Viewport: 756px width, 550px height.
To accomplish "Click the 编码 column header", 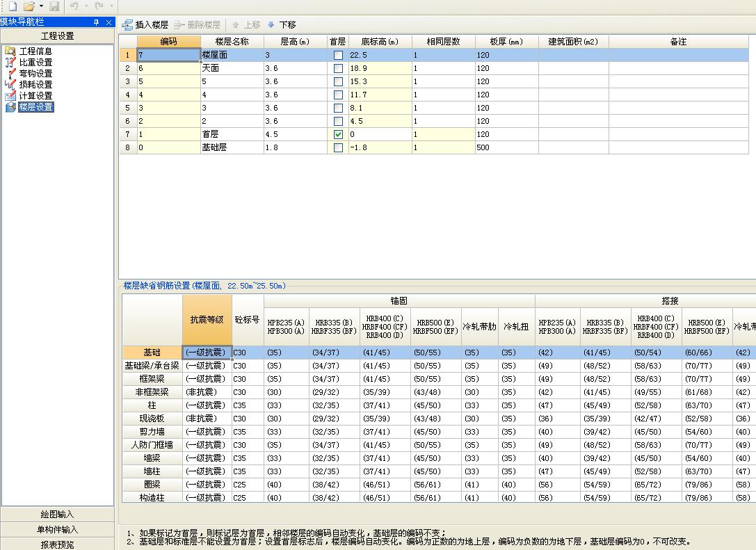I will pos(169,42).
